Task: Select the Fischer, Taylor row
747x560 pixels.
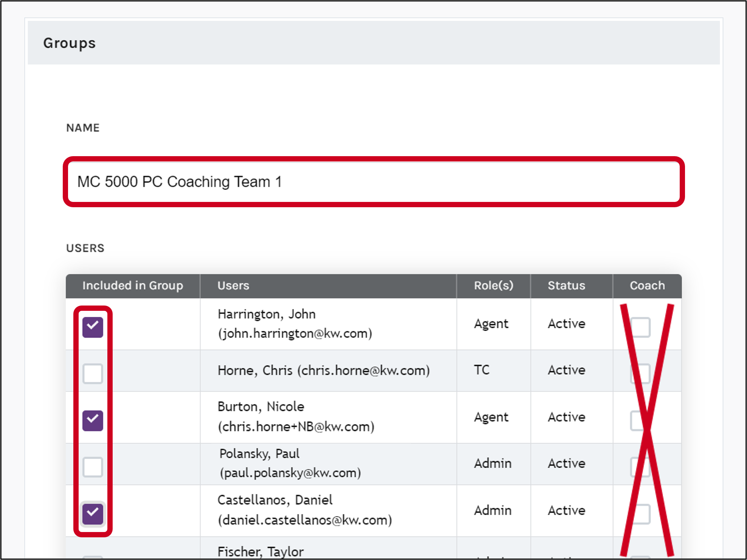Action: (373, 548)
